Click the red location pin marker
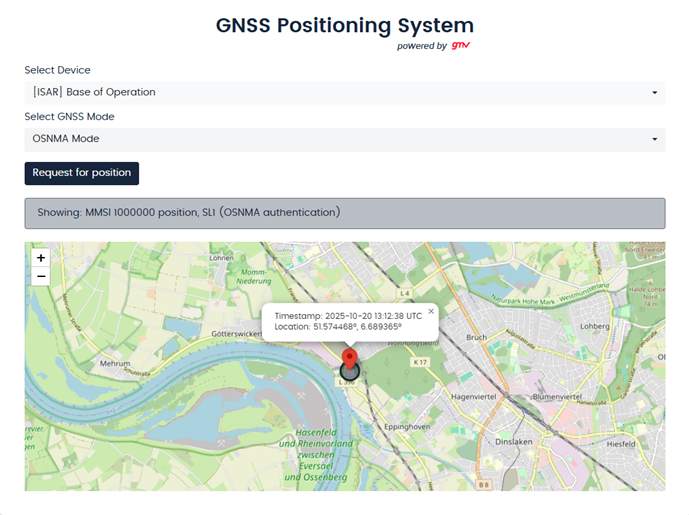Image resolution: width=689 pixels, height=515 pixels. (349, 358)
